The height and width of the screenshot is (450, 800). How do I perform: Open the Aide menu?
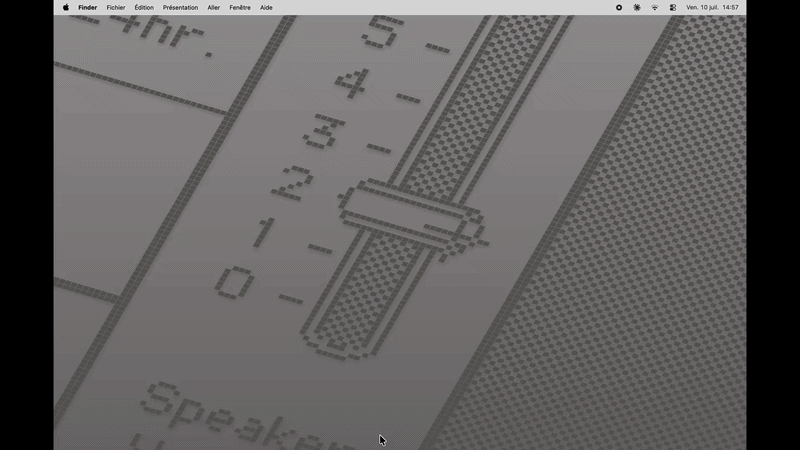[x=266, y=8]
